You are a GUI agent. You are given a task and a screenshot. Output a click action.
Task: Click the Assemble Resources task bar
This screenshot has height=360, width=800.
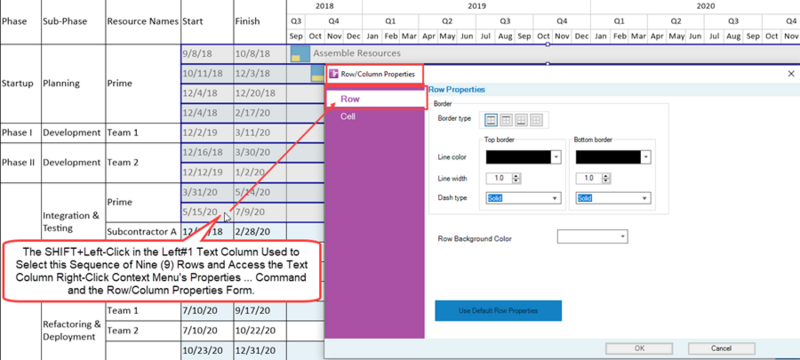click(x=301, y=54)
